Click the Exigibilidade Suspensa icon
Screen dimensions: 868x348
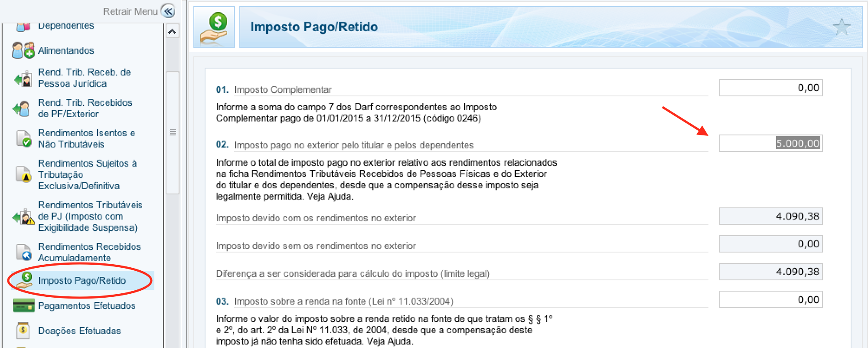tap(23, 217)
